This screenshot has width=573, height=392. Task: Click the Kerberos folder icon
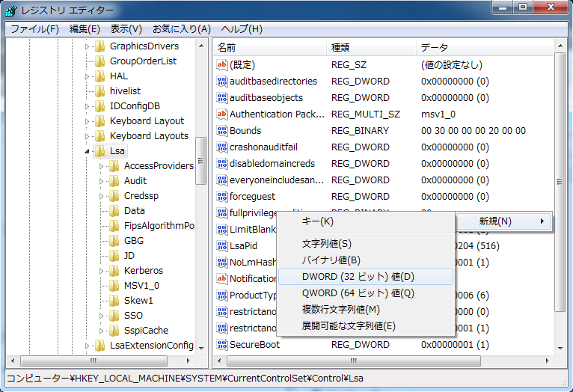tap(114, 271)
